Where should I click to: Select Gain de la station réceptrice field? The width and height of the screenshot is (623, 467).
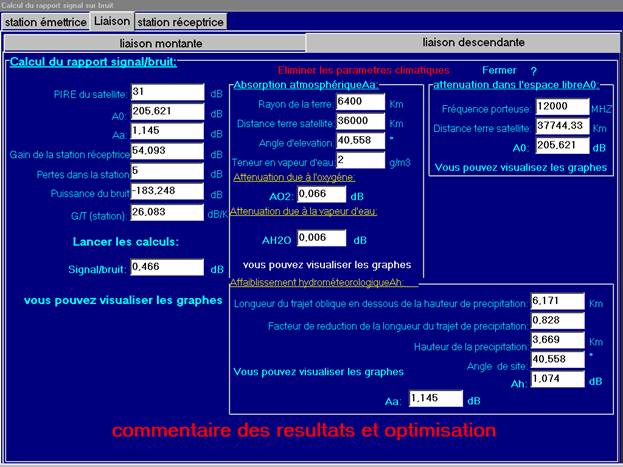coord(167,151)
